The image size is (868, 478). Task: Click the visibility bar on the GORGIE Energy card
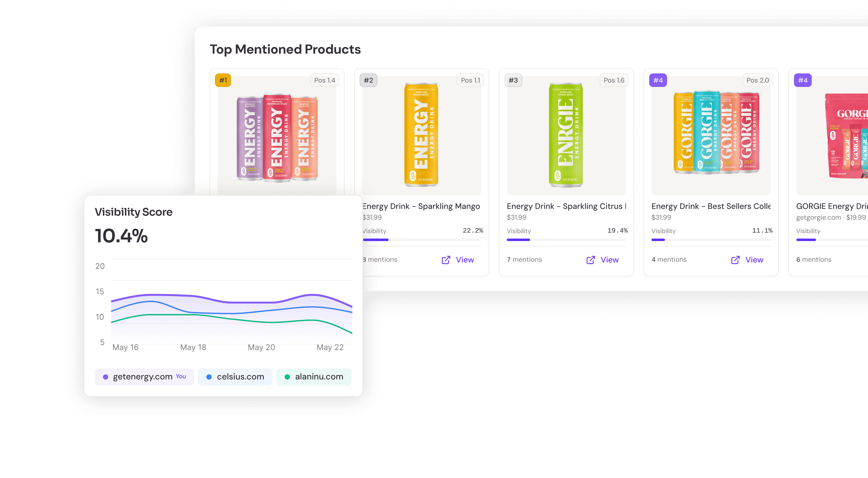point(832,240)
